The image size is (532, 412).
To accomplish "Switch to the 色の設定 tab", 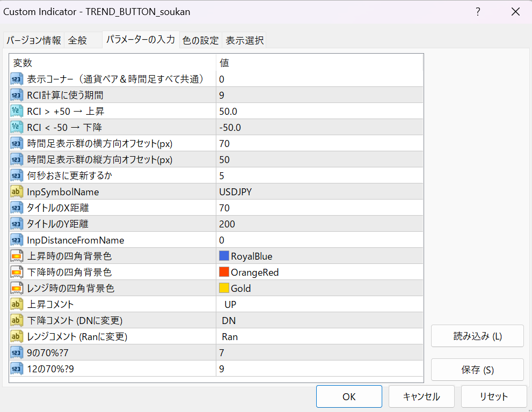I will [x=200, y=40].
